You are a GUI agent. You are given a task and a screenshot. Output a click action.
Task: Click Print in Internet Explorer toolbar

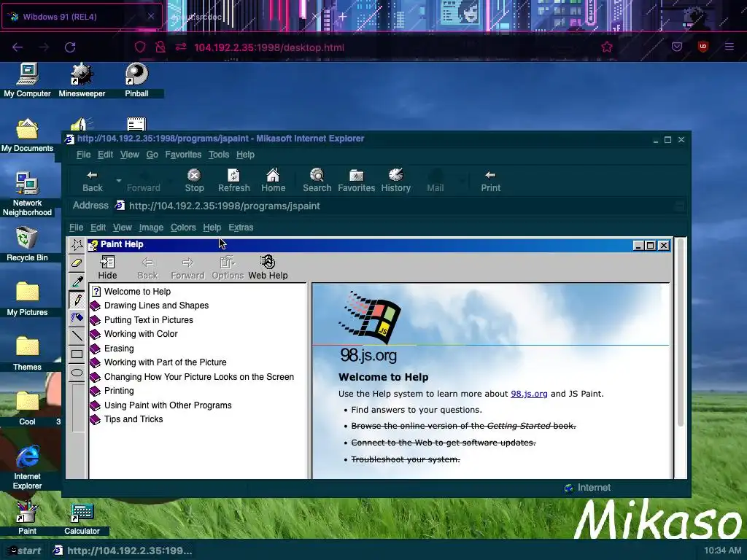coord(491,181)
